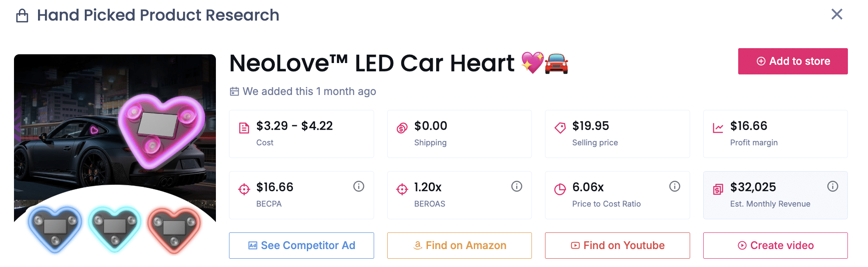Open the Est. Monthly Revenue info tooltip
Image resolution: width=868 pixels, height=267 pixels.
click(832, 186)
